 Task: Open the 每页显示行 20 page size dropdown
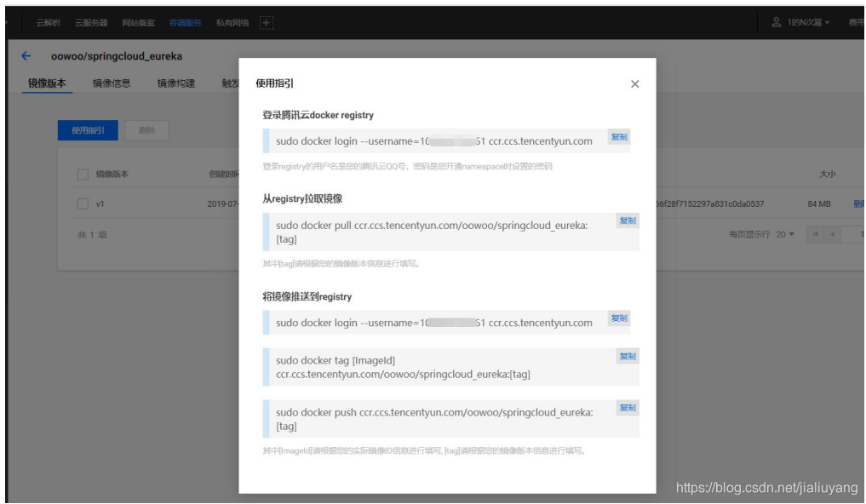point(785,235)
